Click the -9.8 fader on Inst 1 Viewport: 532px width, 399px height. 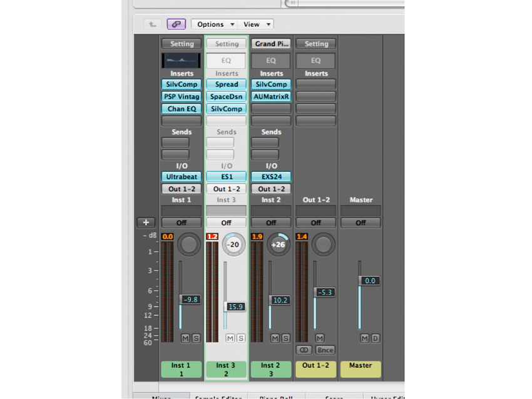(x=190, y=300)
